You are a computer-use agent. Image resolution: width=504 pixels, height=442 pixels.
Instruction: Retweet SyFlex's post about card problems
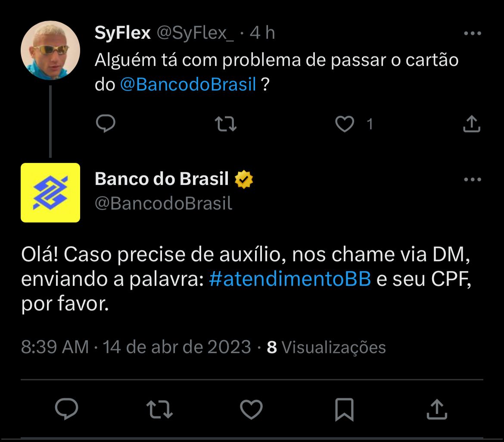coord(226,124)
